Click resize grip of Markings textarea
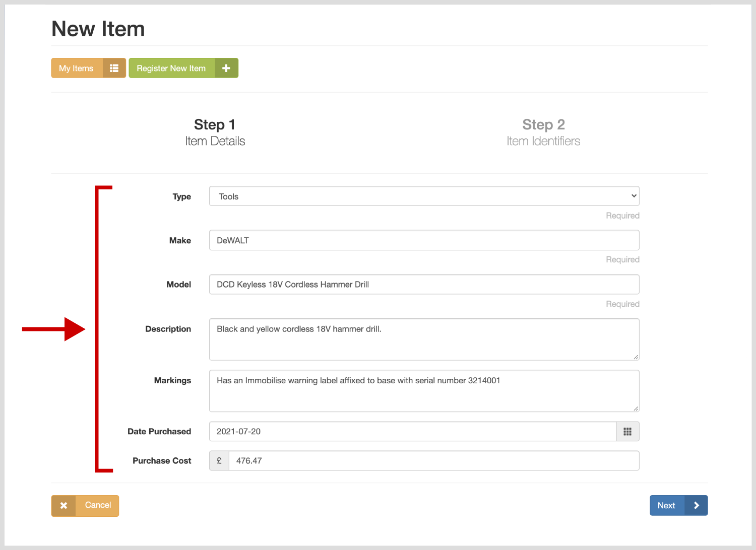This screenshot has height=550, width=756. (x=636, y=408)
